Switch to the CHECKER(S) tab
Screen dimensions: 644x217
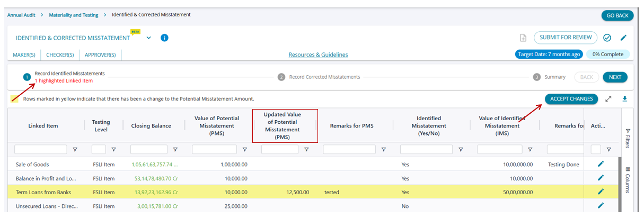pyautogui.click(x=60, y=55)
